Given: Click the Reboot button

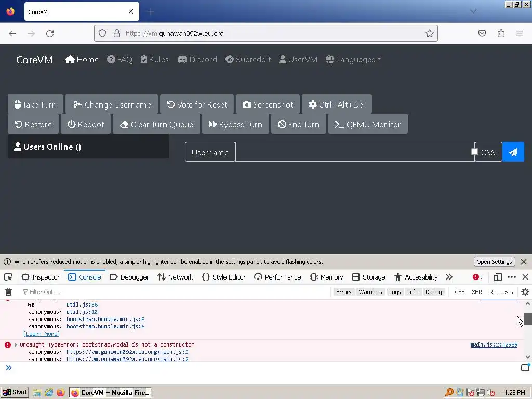Looking at the screenshot, I should coord(86,124).
